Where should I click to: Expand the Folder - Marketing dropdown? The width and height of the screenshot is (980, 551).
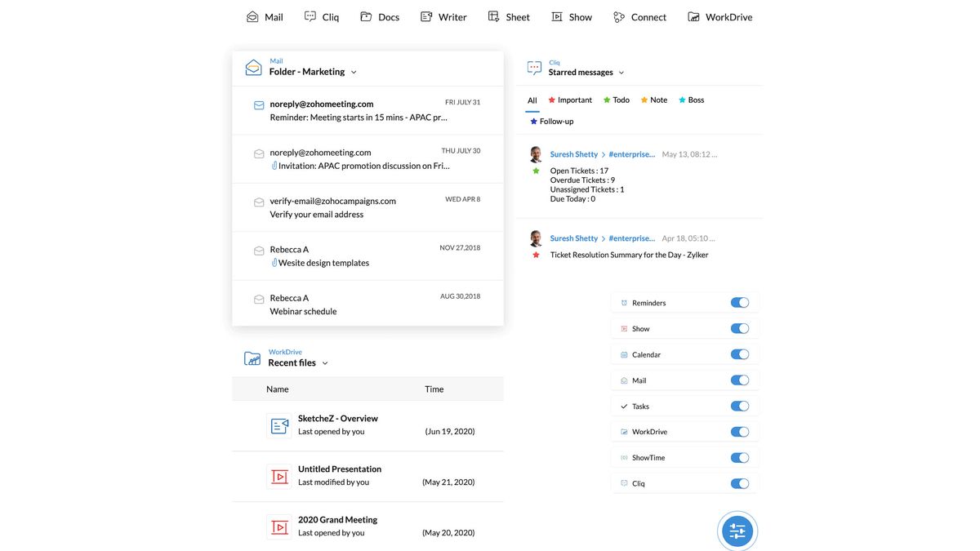point(353,72)
